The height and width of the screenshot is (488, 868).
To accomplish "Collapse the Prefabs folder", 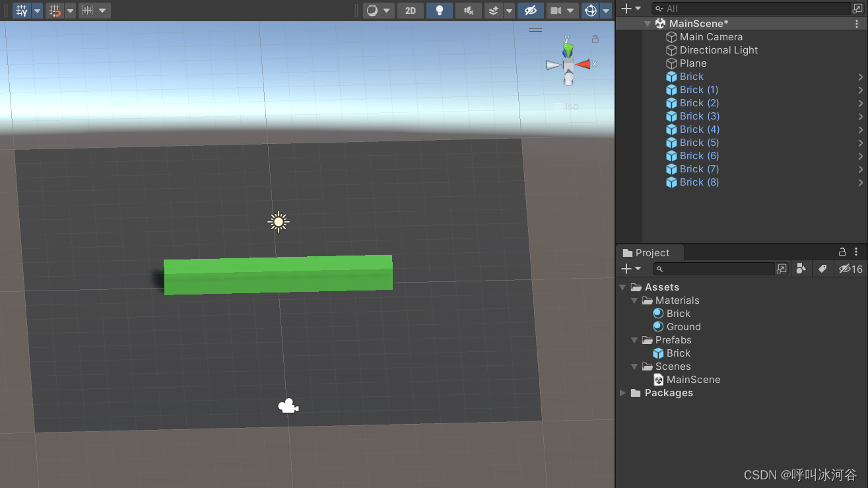I will 634,340.
